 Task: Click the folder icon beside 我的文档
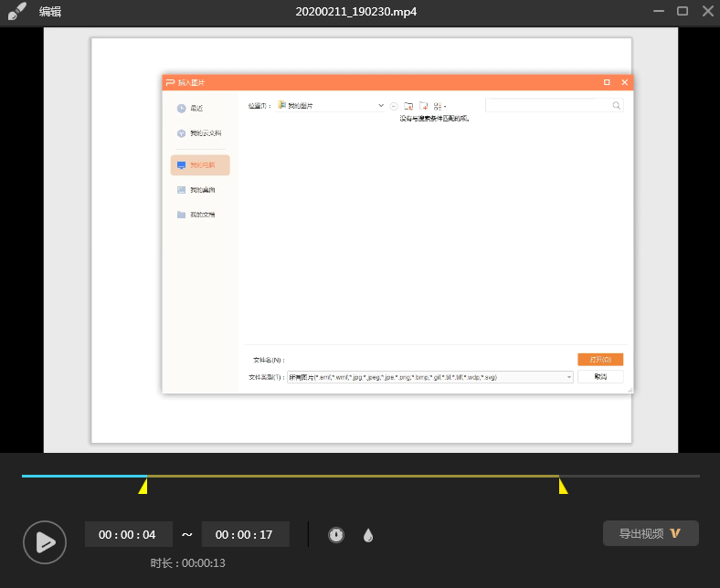tap(182, 215)
